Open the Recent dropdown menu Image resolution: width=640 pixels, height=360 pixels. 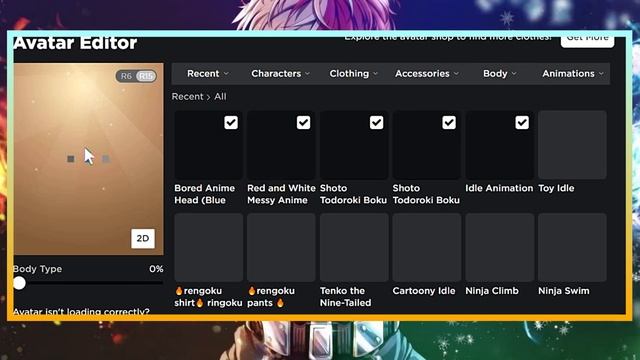[207, 73]
